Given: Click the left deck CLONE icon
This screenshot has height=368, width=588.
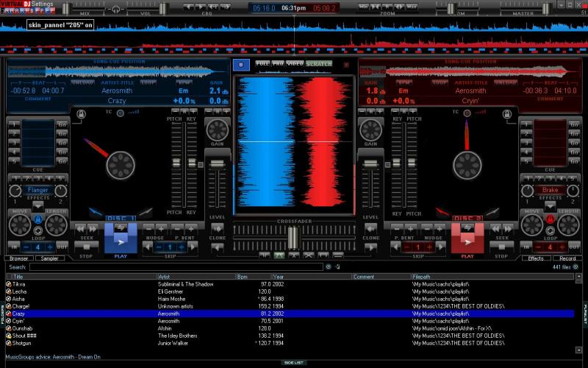Looking at the screenshot, I should [x=217, y=228].
